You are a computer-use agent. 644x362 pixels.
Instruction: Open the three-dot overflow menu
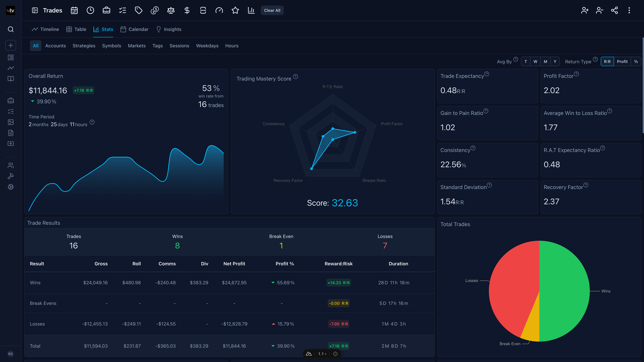[629, 10]
